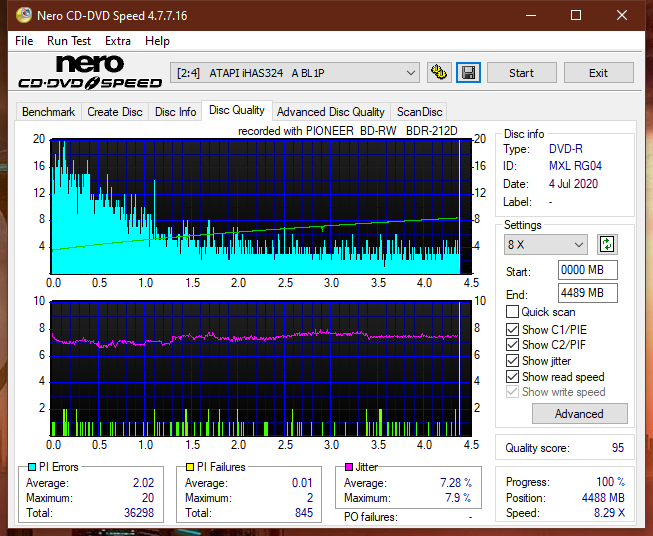Click the refresh speed settings icon
This screenshot has width=653, height=536.
[607, 244]
